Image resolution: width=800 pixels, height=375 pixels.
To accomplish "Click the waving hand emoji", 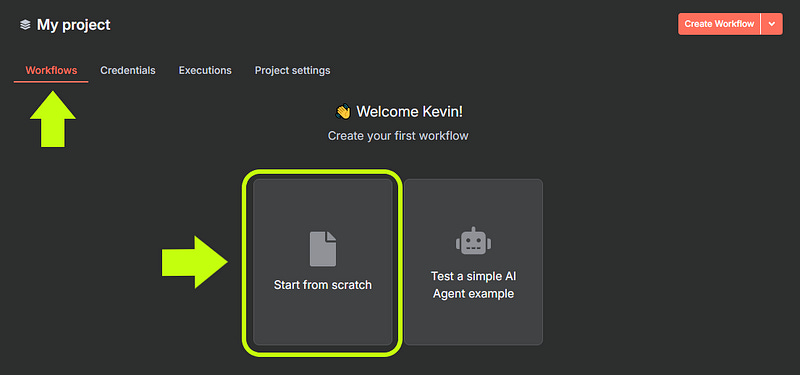I will (343, 112).
